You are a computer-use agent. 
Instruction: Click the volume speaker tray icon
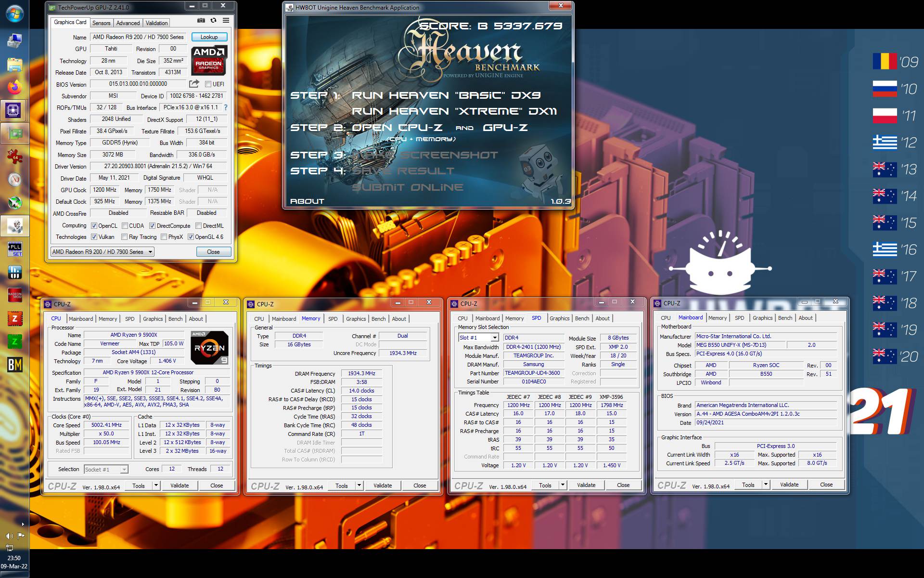tap(9, 536)
